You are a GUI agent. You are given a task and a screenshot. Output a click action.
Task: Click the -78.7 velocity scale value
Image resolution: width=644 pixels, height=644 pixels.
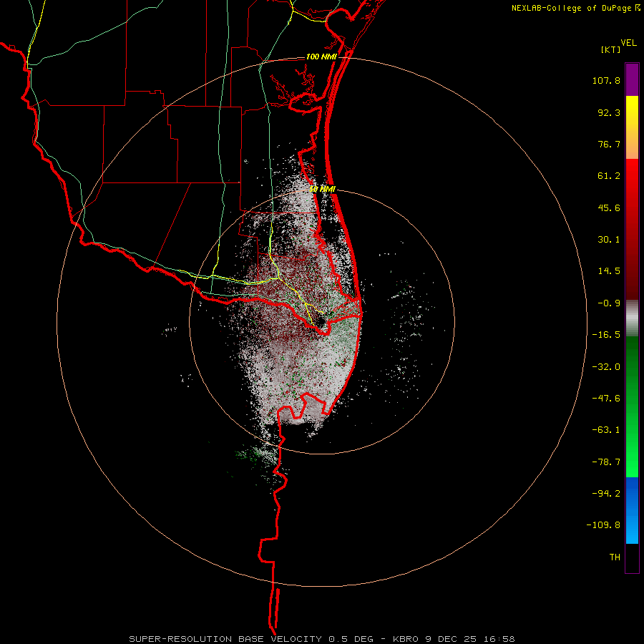click(606, 462)
